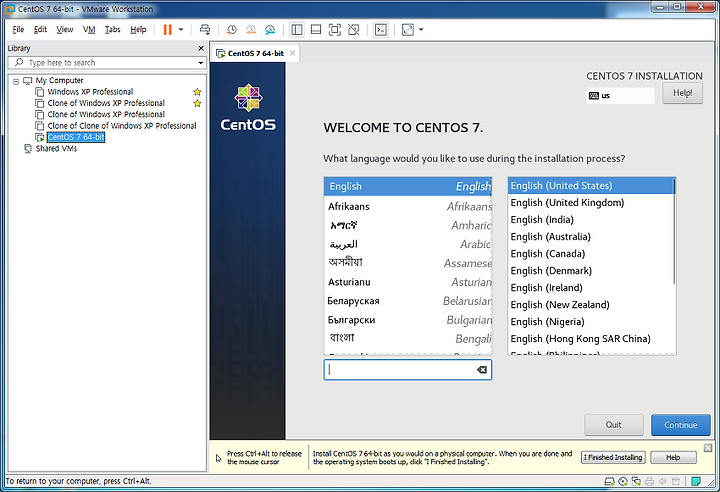
Task: Revert to snapshot toolbar icon
Action: click(251, 30)
